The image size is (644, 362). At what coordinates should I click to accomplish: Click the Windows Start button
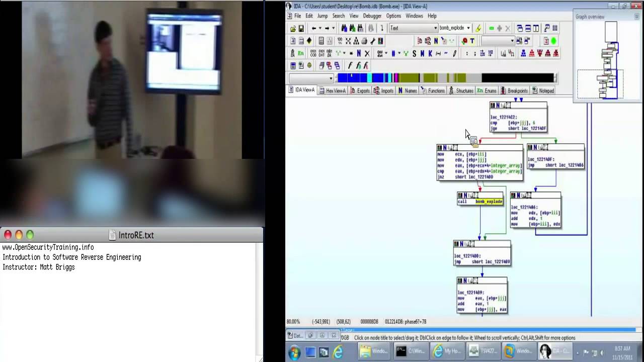point(295,351)
